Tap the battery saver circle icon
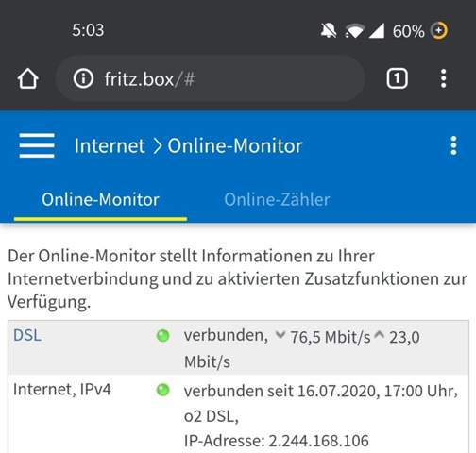The width and height of the screenshot is (476, 453). coord(439,30)
